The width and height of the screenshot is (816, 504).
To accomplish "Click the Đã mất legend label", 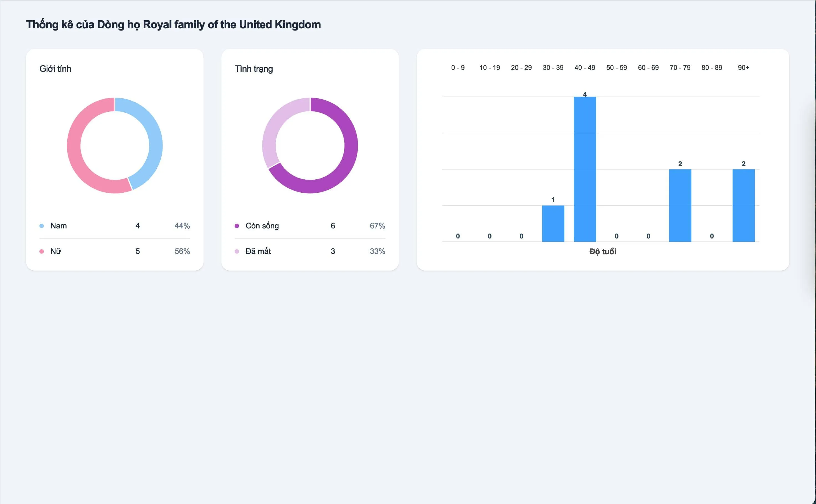I will tap(258, 251).
